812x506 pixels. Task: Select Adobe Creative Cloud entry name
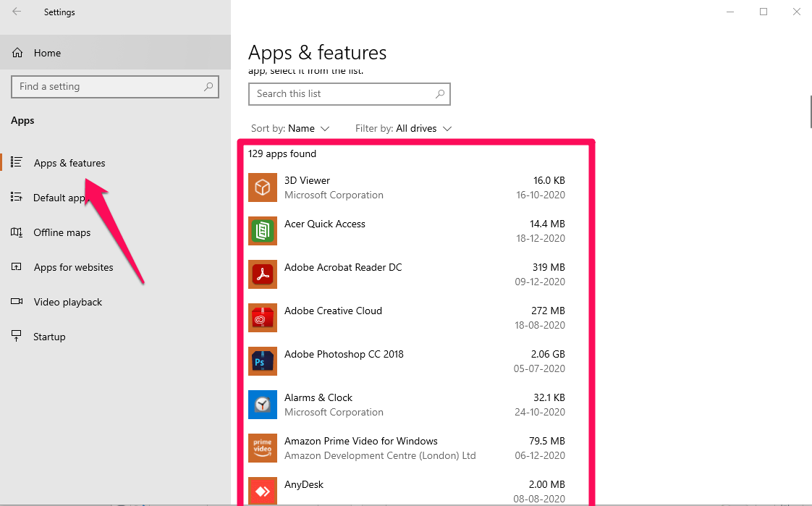coord(333,311)
